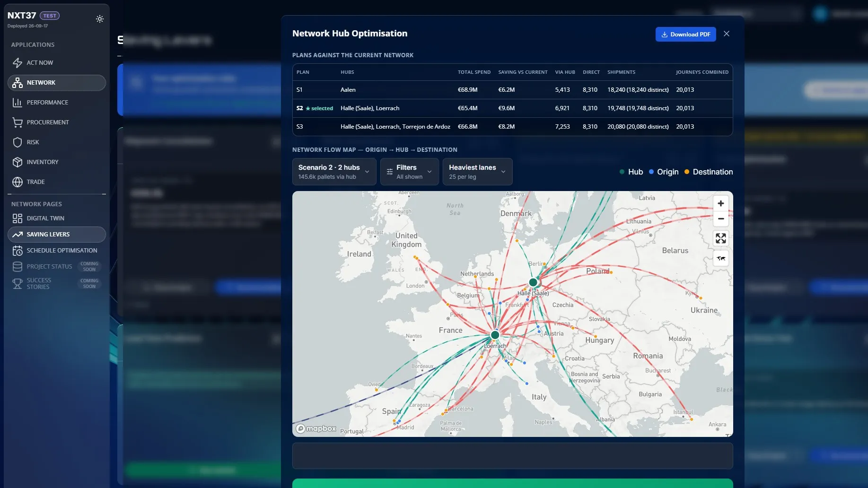The image size is (868, 488).
Task: Select the S2 selected plan row
Action: pyautogui.click(x=512, y=108)
